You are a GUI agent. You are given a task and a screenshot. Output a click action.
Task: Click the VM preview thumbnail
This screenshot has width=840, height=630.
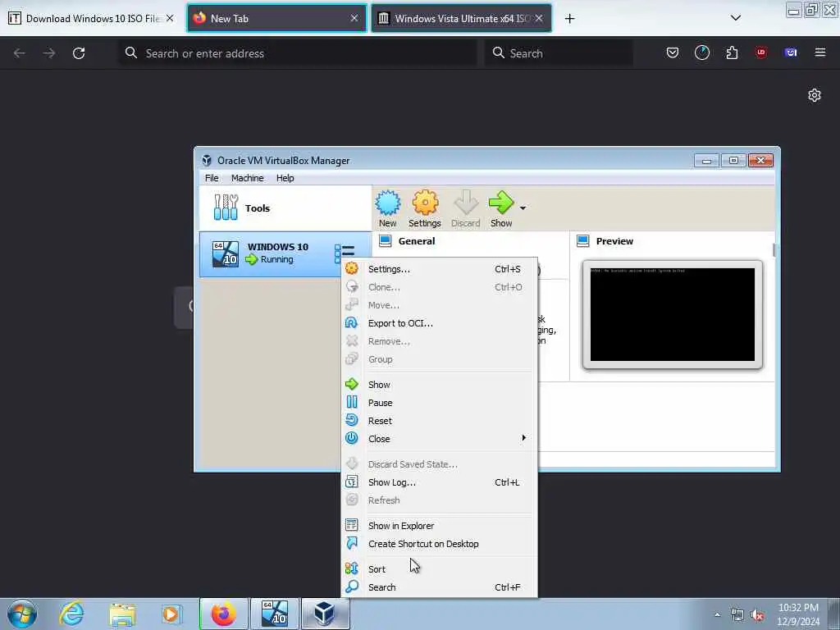(x=673, y=315)
